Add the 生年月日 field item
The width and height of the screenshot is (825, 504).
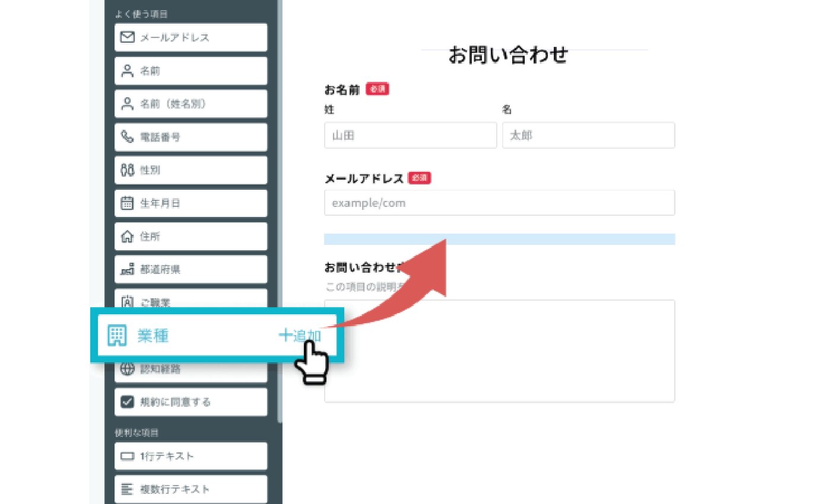191,203
